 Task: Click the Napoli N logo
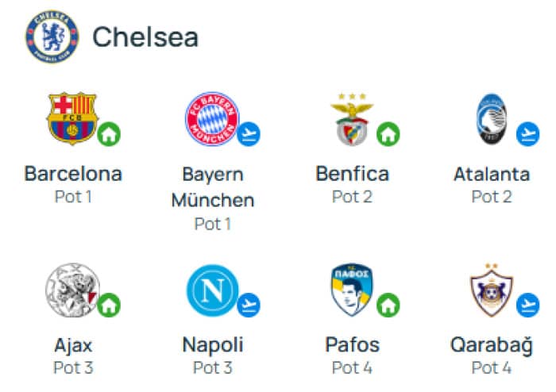(212, 290)
